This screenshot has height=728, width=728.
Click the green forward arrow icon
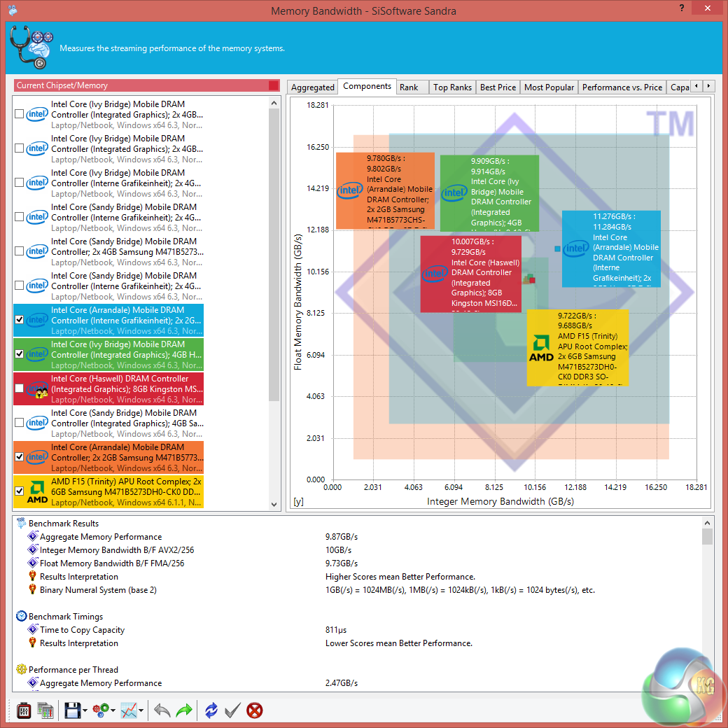(x=184, y=710)
